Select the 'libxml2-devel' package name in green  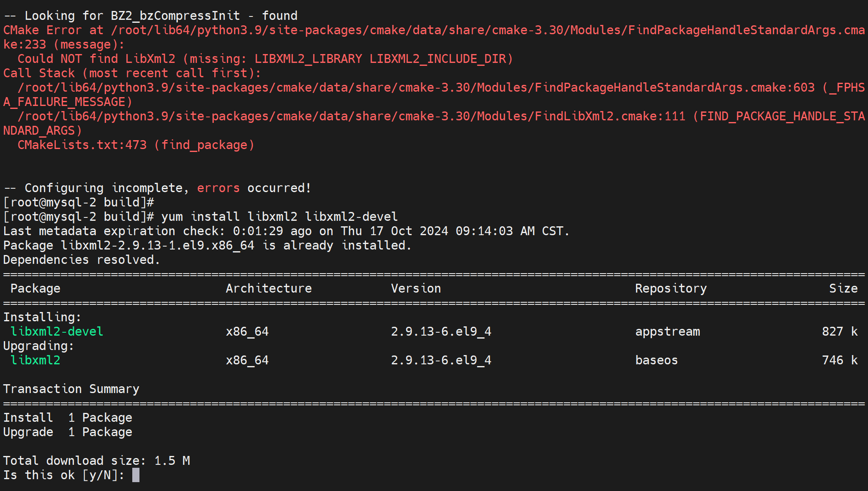pos(57,331)
